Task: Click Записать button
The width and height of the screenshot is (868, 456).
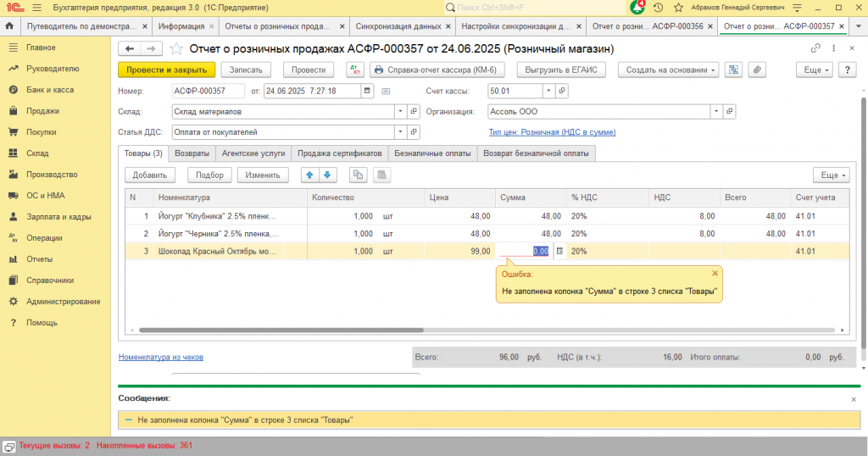Action: 246,70
